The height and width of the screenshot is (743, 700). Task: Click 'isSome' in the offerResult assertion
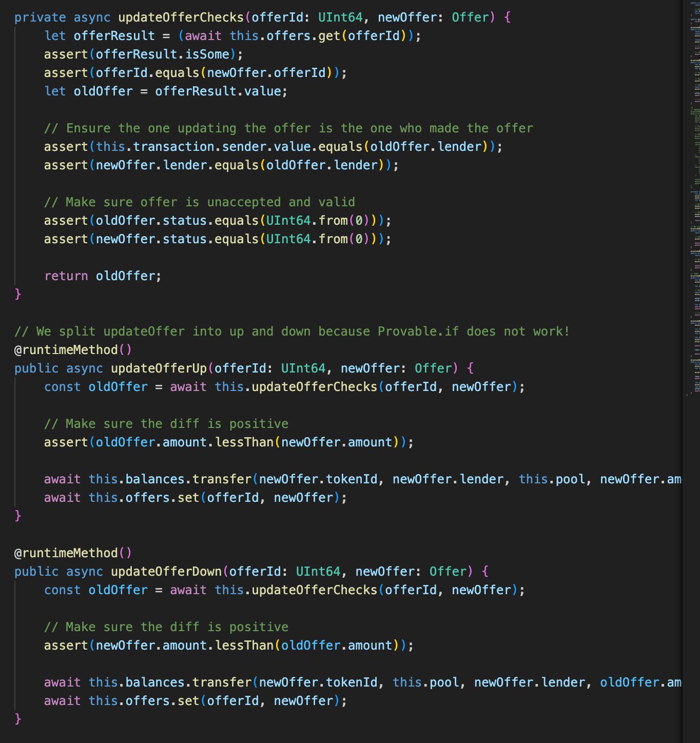(207, 54)
